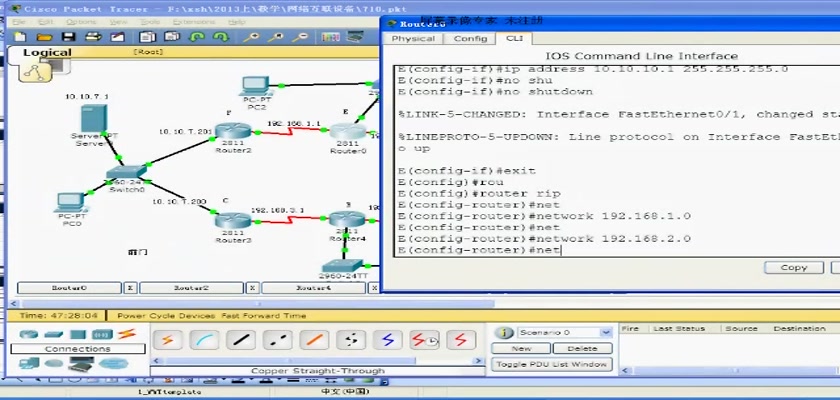Open the Custom Devices Dialog icon
The height and width of the screenshot is (400, 840).
click(355, 37)
